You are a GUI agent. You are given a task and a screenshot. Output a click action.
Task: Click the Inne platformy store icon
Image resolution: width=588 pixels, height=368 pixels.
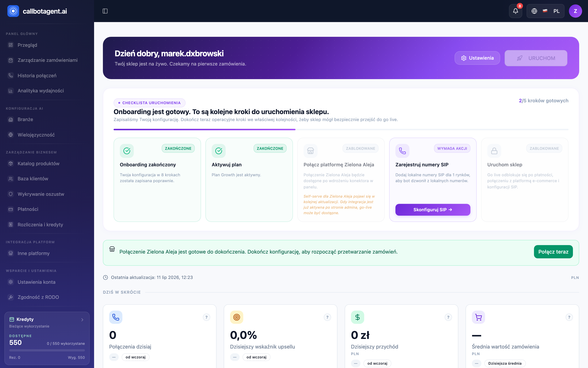click(x=11, y=253)
